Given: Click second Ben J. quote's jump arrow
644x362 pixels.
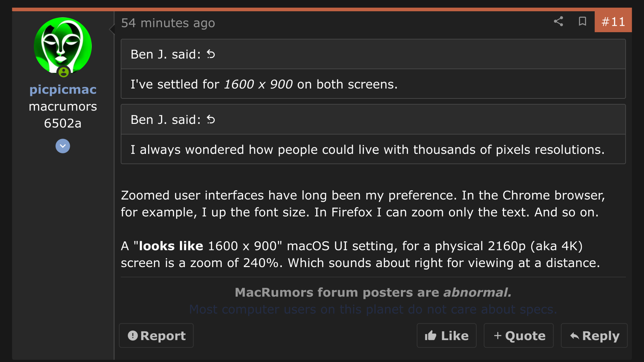Looking at the screenshot, I should (211, 120).
